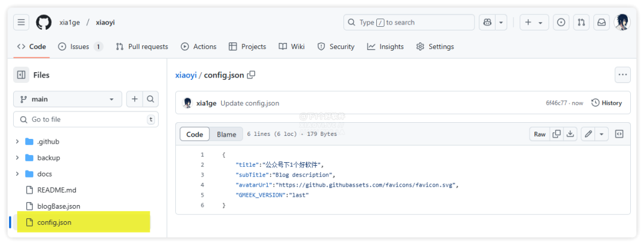Expand the docs folder
The height and width of the screenshot is (245, 644).
[17, 174]
